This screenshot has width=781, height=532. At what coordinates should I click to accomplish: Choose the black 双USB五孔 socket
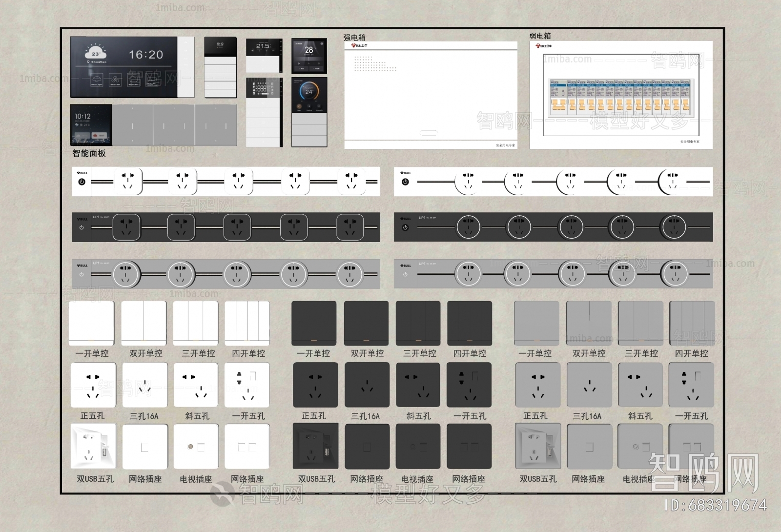(315, 446)
